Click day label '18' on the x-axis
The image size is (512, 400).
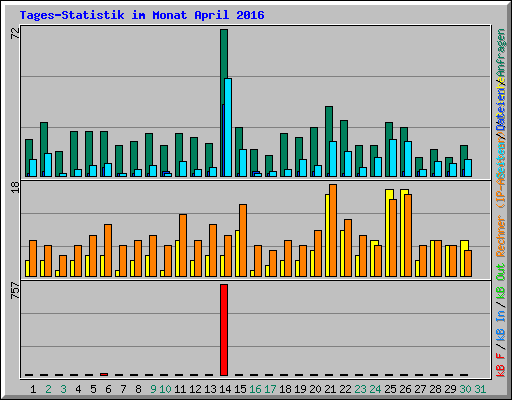[x=285, y=389]
